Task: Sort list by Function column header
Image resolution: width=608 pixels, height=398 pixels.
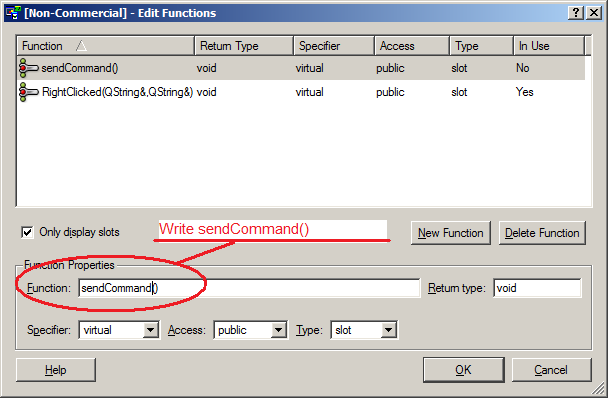Action: (x=105, y=46)
